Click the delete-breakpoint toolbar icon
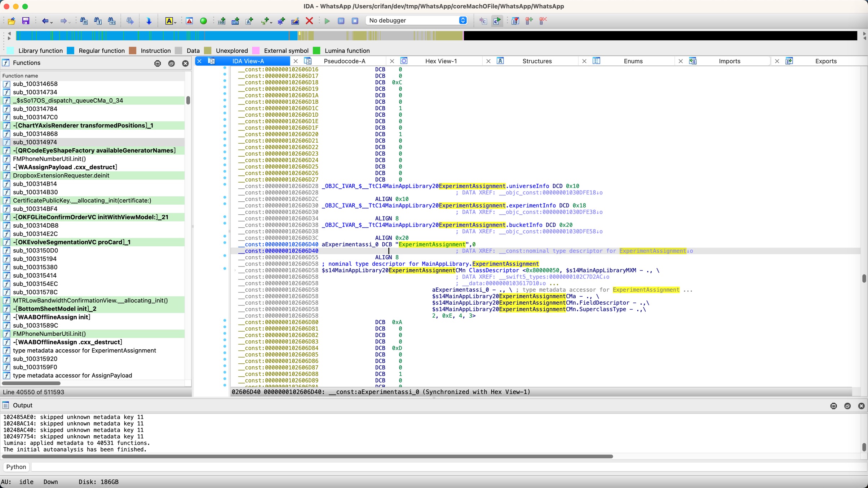The image size is (868, 488). click(x=543, y=21)
